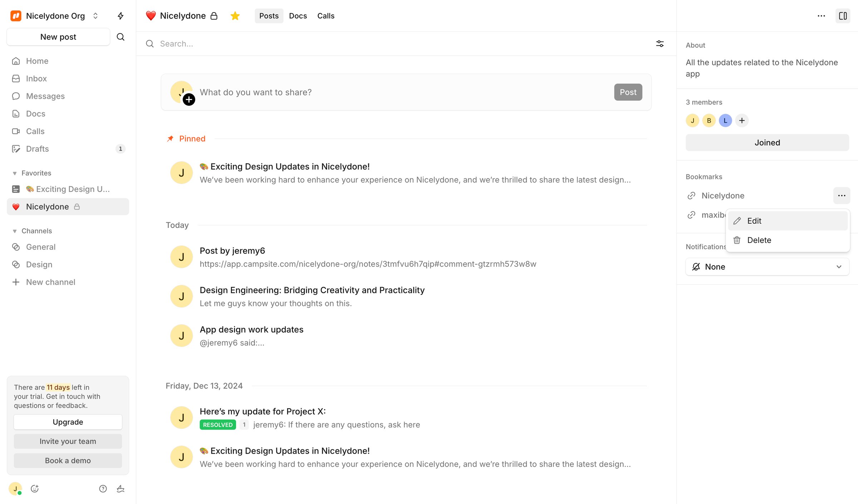Click the RESOLVED badge
This screenshot has height=504, width=858.
[x=218, y=425]
